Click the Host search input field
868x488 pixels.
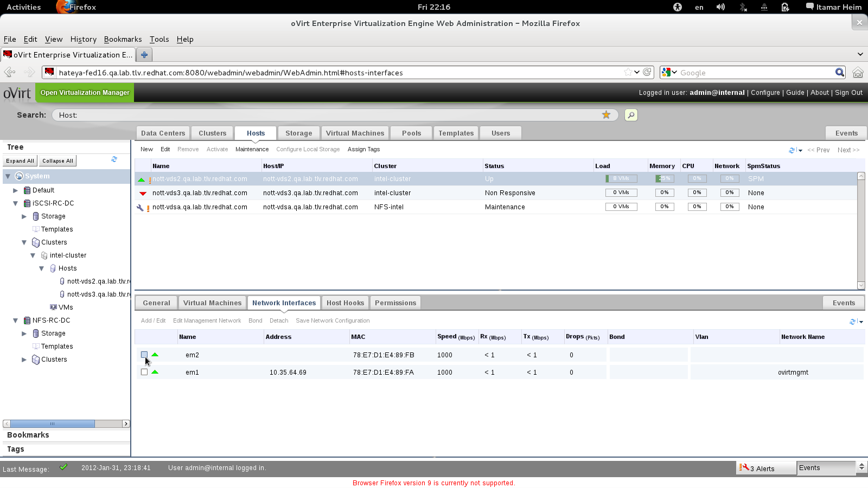335,115
